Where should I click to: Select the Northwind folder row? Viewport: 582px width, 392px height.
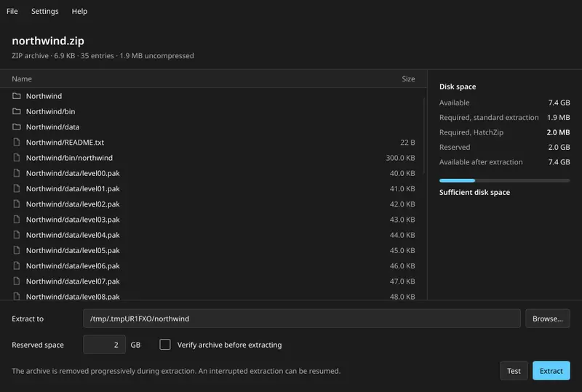[x=213, y=96]
